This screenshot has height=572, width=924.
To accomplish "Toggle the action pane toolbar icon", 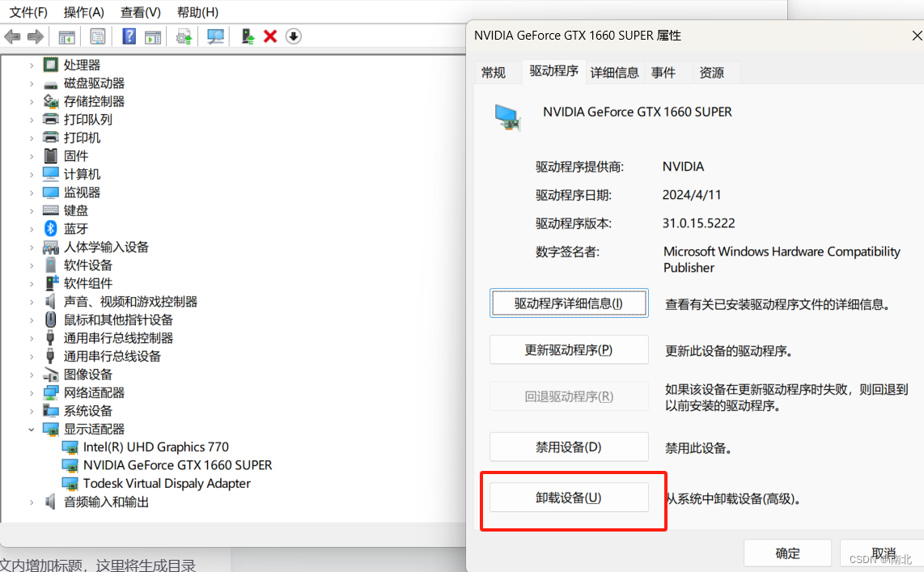I will tap(153, 36).
